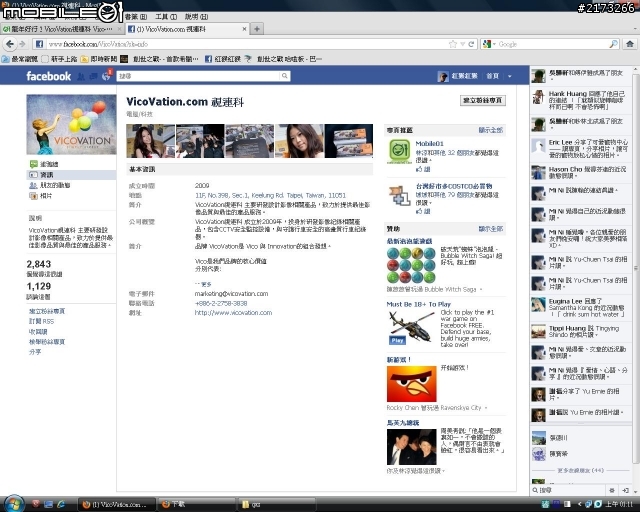
Task: Click the facebook logo in blue bar
Action: pyautogui.click(x=49, y=76)
